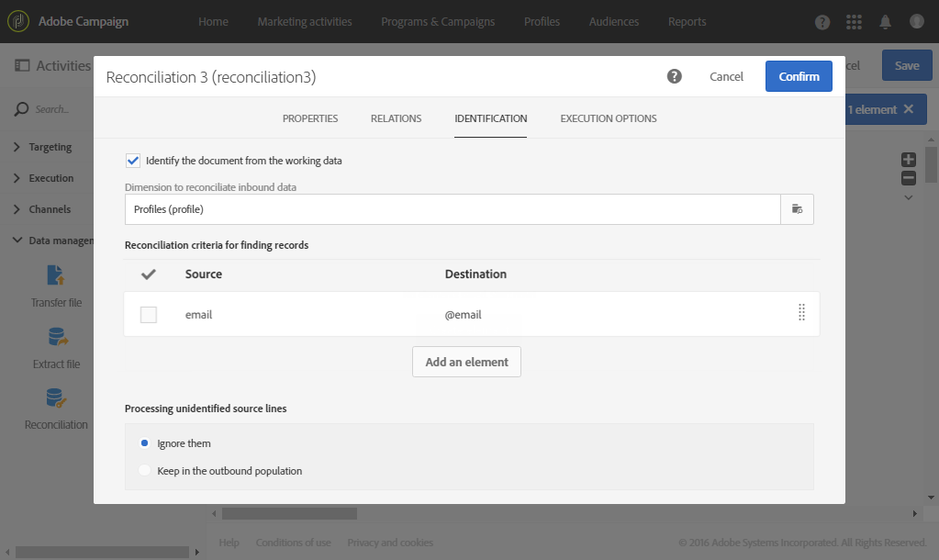
Task: Open the Help footer link
Action: [229, 542]
